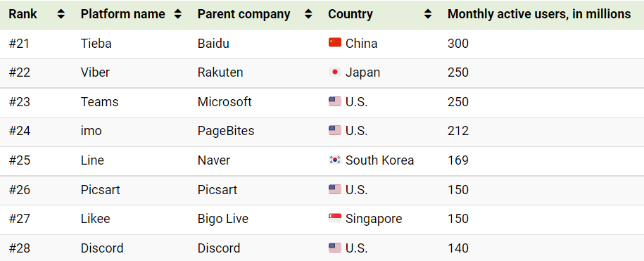This screenshot has height=261, width=644.
Task: Click the Singapore flag icon
Action: [335, 218]
